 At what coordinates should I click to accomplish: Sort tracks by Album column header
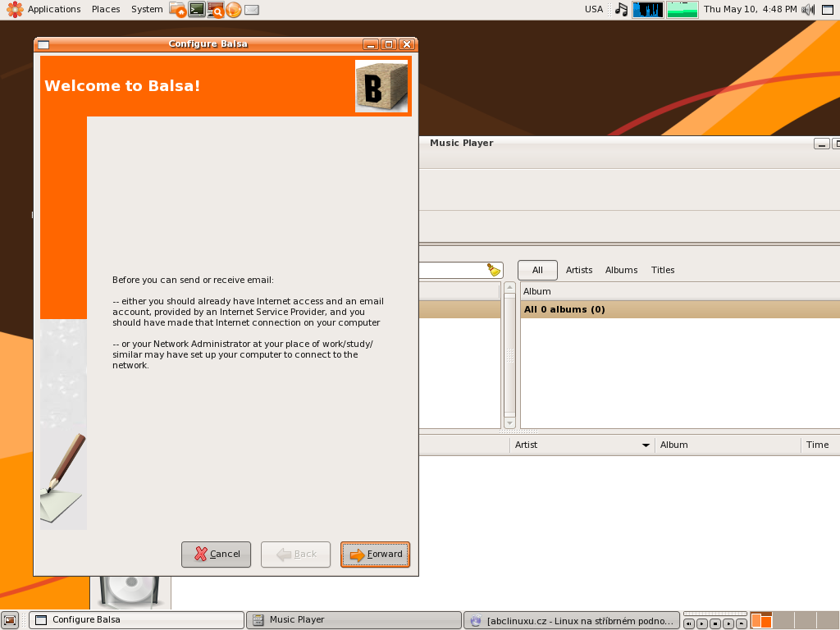tap(728, 445)
